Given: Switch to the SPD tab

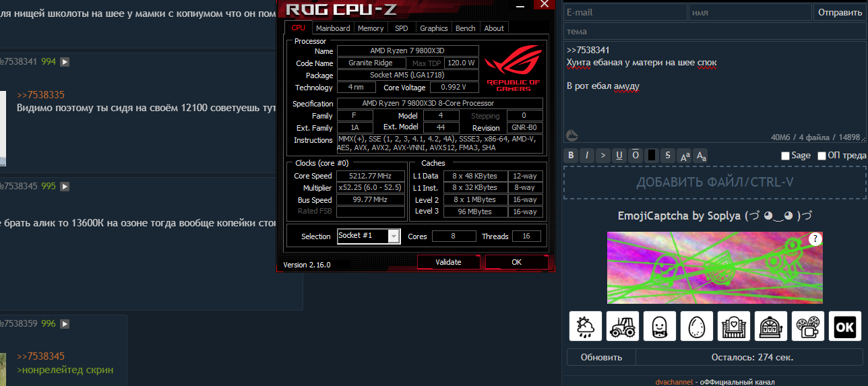Looking at the screenshot, I should tap(402, 28).
